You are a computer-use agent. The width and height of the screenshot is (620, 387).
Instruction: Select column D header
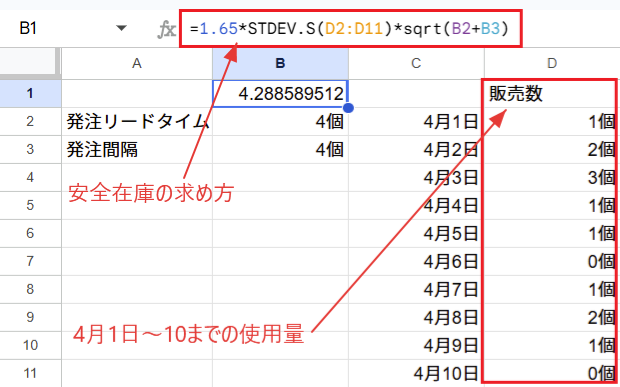[552, 63]
